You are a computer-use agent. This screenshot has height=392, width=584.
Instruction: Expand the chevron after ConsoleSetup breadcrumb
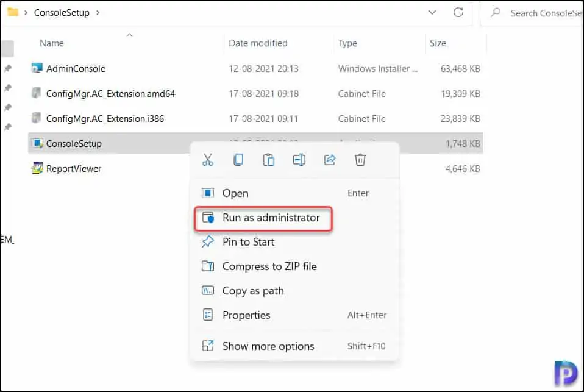[x=98, y=13]
